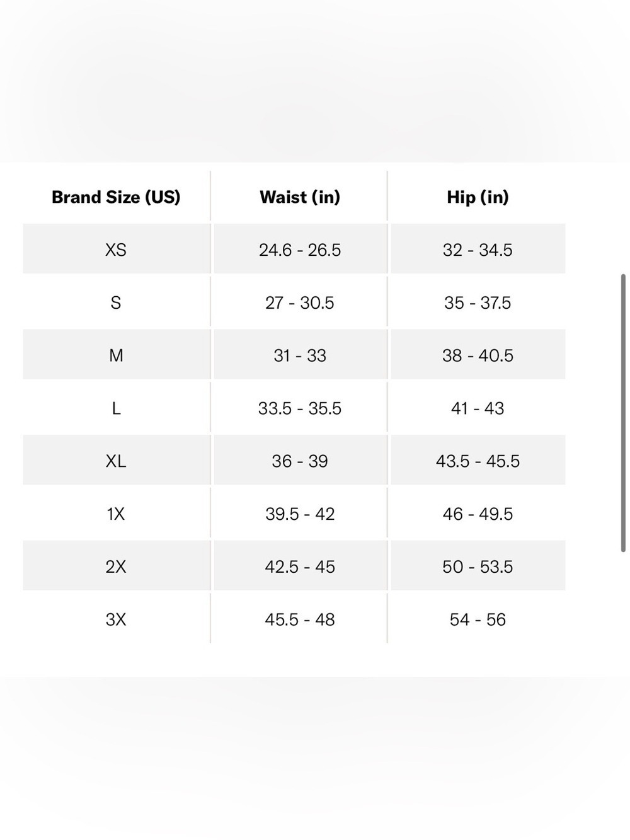Select the 2X size row label
Screen dimensions: 630x840
[116, 567]
